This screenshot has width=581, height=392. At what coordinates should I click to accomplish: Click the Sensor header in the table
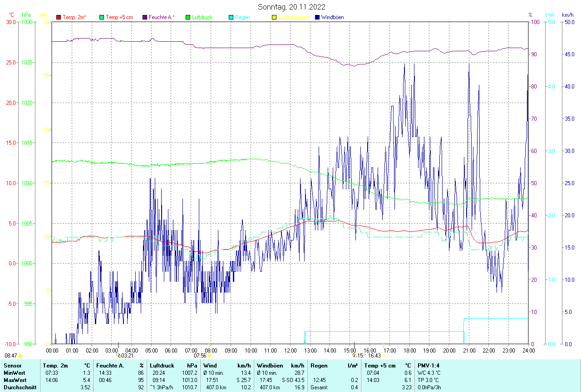coord(12,366)
